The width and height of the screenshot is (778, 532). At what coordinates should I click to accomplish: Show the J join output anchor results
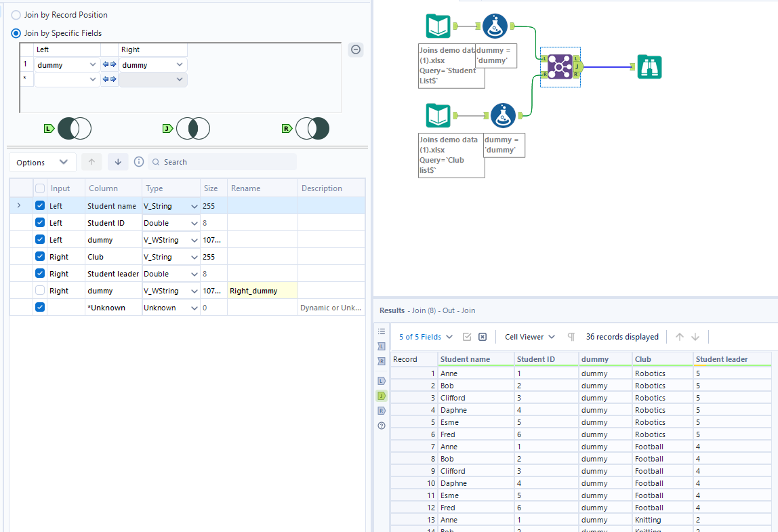382,396
